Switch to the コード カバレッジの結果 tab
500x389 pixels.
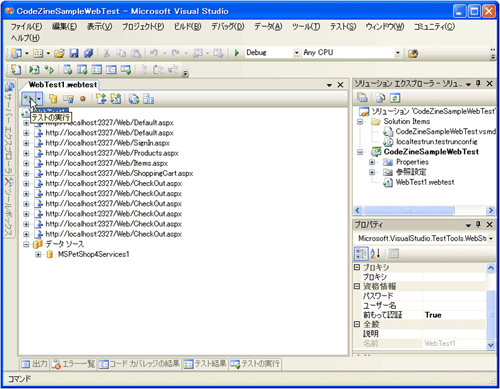point(139,364)
